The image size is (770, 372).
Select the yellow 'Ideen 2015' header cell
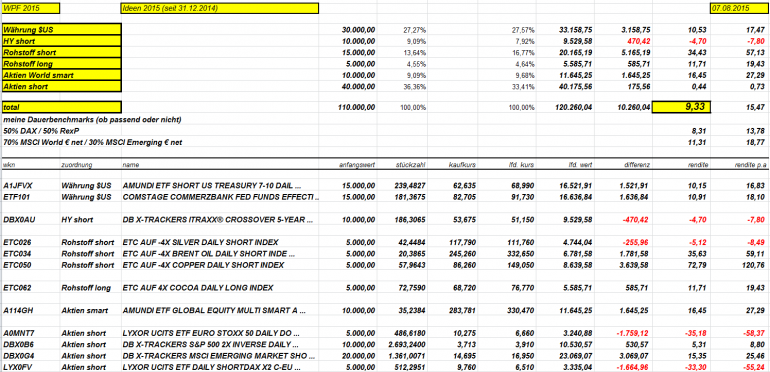tap(220, 8)
